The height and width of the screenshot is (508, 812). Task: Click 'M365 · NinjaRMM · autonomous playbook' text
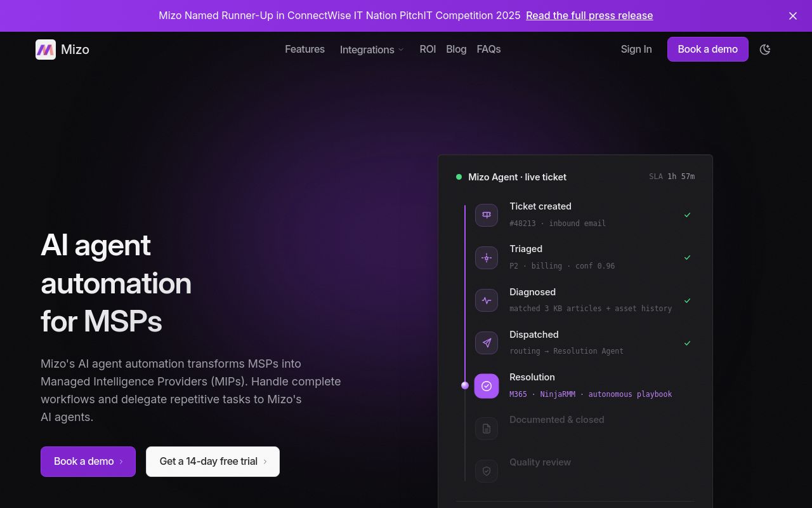[x=591, y=394]
